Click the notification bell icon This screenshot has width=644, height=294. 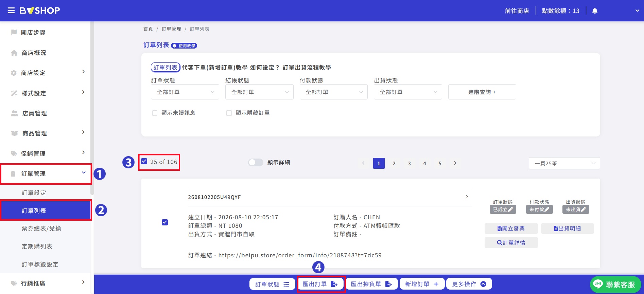point(595,11)
